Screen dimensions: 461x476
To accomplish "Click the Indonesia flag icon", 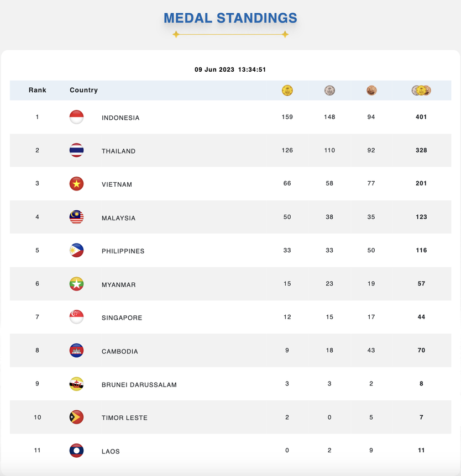I will pos(77,117).
